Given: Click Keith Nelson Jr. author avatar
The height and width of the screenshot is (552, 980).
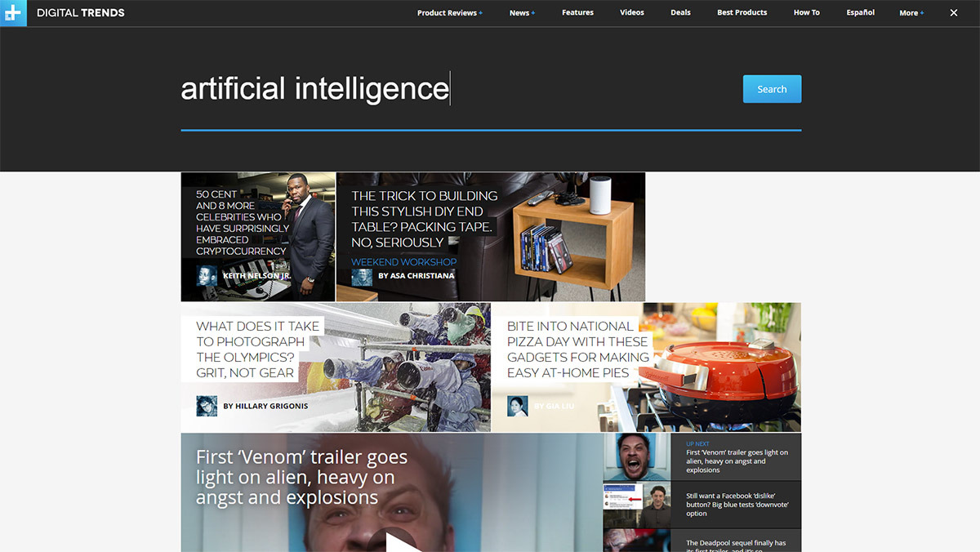Looking at the screenshot, I should (x=207, y=276).
